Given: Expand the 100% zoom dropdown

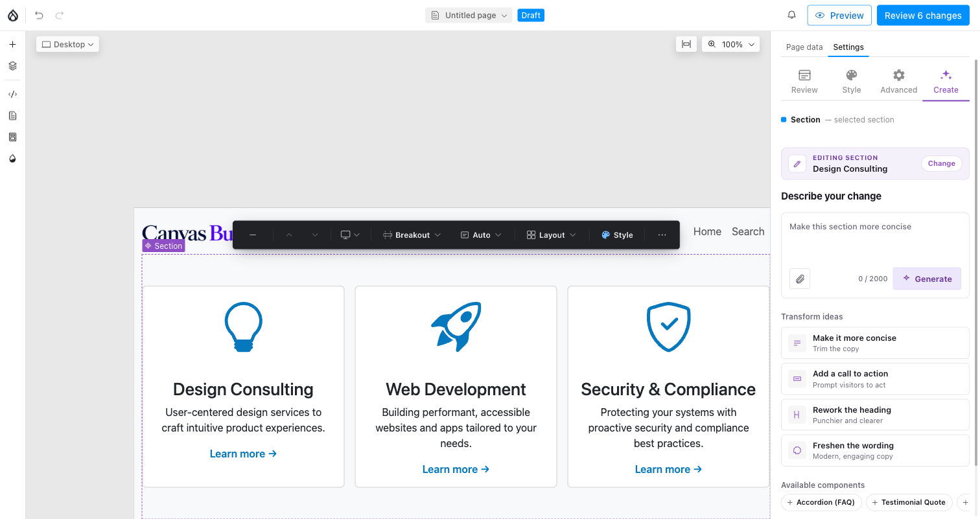Looking at the screenshot, I should (x=730, y=44).
